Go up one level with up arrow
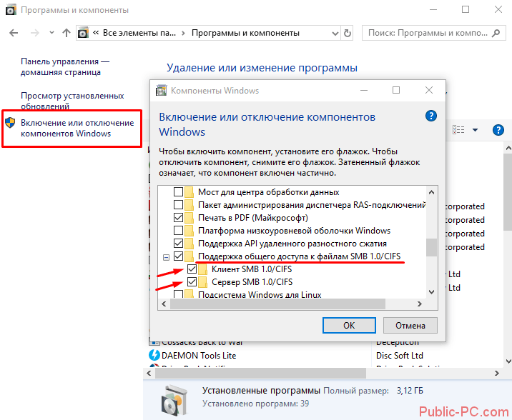512x420 pixels. tap(67, 33)
